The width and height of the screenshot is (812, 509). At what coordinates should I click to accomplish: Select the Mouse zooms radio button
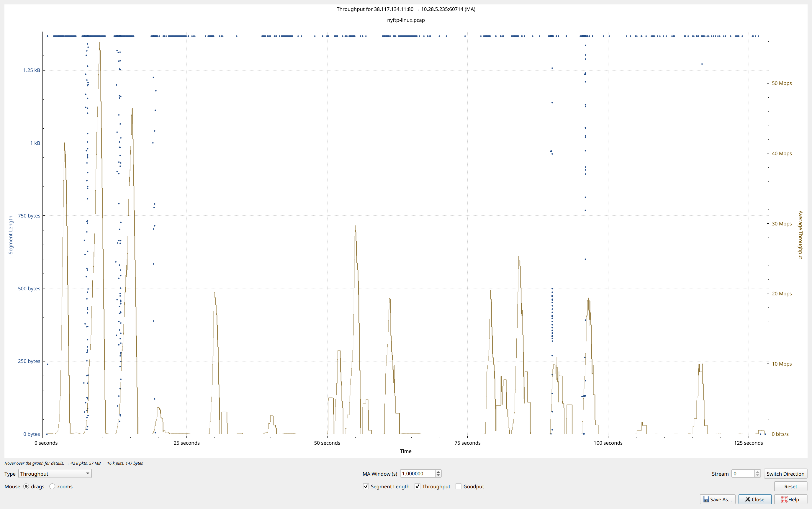point(52,487)
